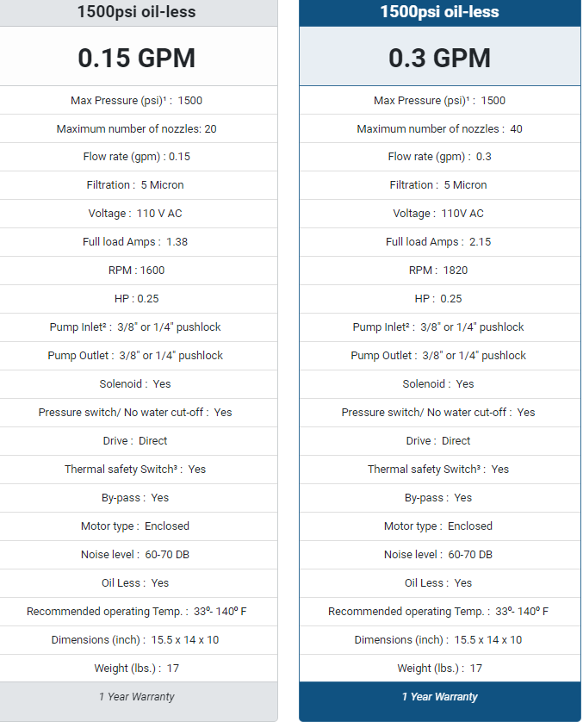
Task: Click the Max Pressure footnote in left column
Action: click(x=164, y=98)
